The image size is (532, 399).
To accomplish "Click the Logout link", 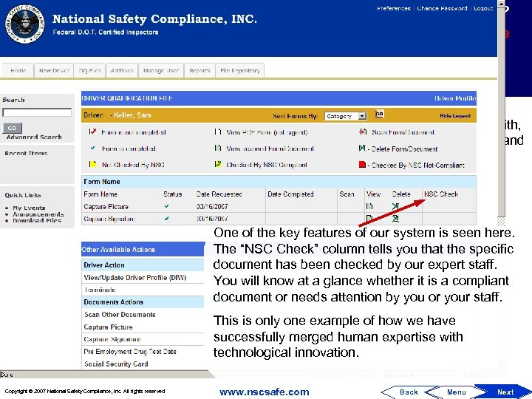I will point(483,8).
